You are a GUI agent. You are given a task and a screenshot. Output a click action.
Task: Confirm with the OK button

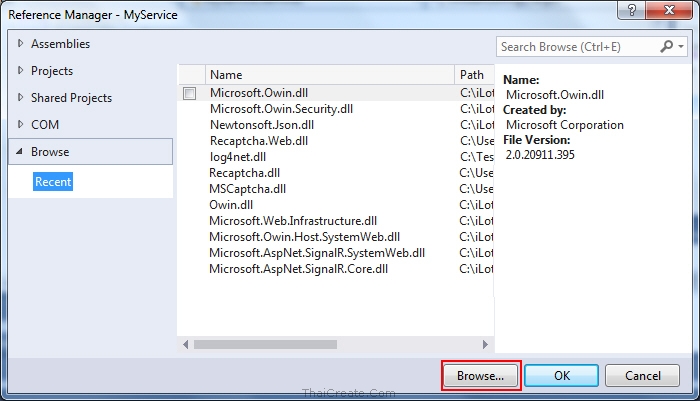tap(562, 375)
